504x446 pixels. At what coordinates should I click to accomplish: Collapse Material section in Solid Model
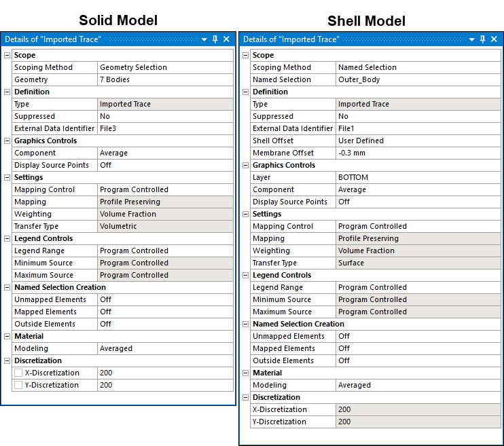7,336
